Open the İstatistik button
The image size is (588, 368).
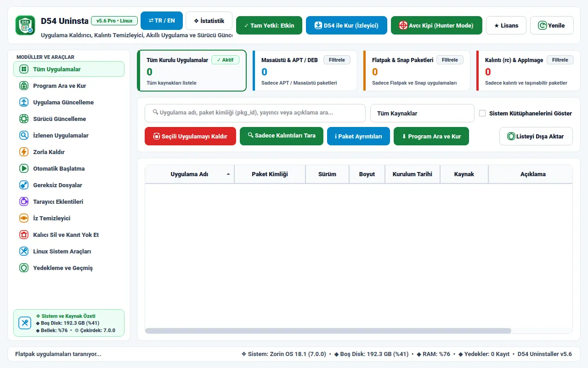(209, 21)
